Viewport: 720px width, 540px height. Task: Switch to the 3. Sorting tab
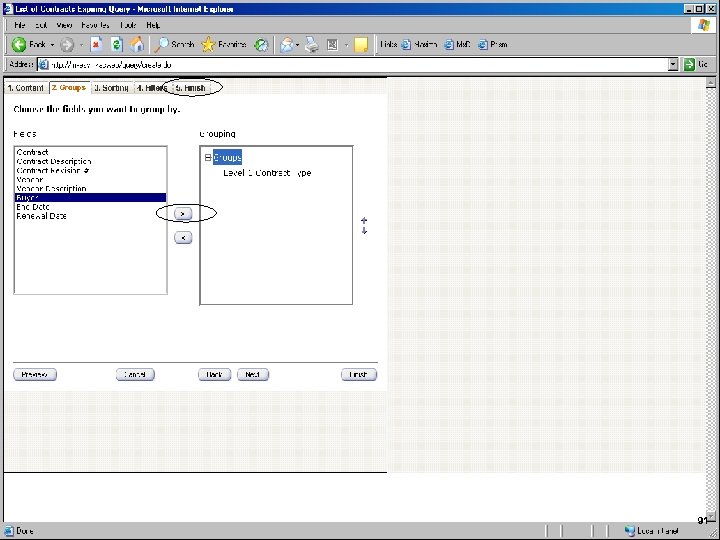click(x=112, y=88)
